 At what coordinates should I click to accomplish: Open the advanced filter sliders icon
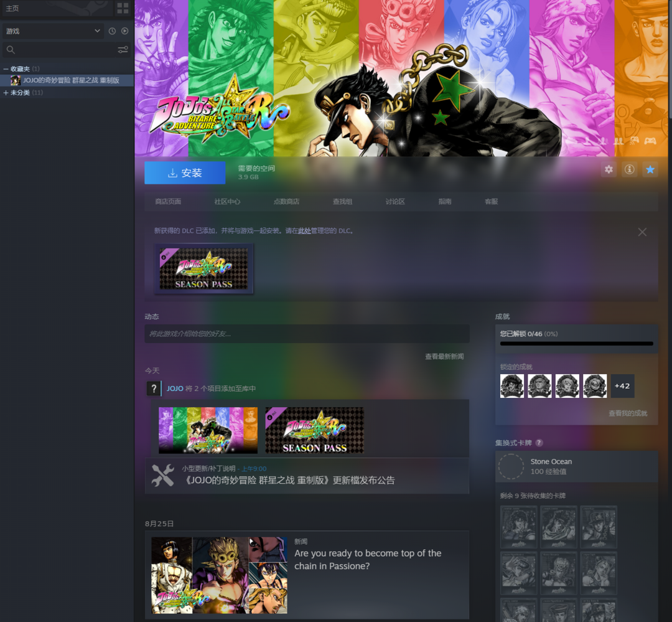tap(123, 50)
